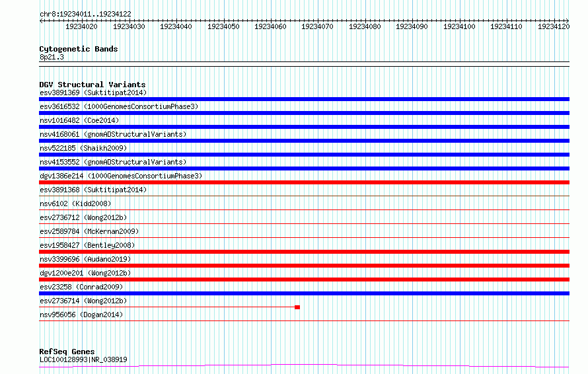Screen dimensions: 588x374
Task: Click the blue bar for esv3891369
Action: (304, 99)
